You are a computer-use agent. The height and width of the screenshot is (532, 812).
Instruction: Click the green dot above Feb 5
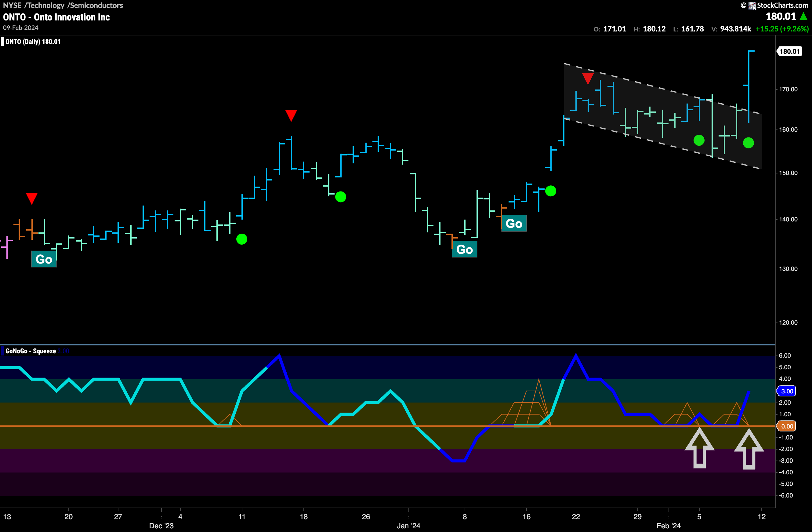pyautogui.click(x=699, y=140)
